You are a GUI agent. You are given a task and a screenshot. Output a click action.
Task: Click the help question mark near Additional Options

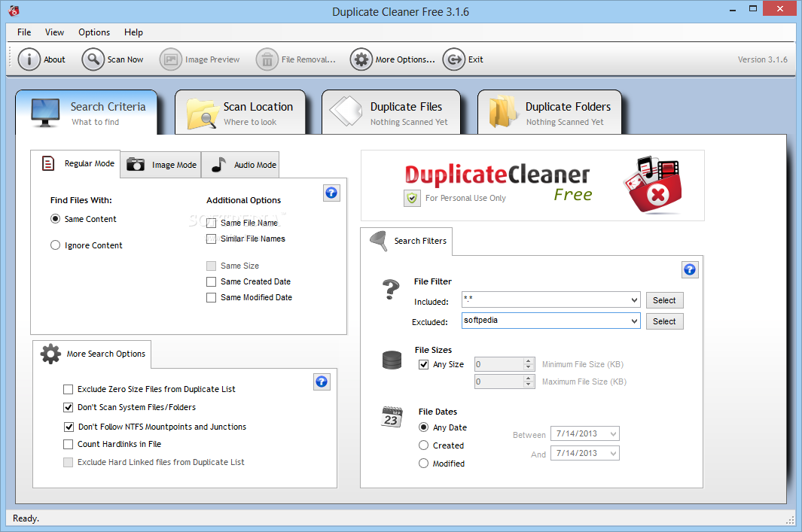(331, 193)
